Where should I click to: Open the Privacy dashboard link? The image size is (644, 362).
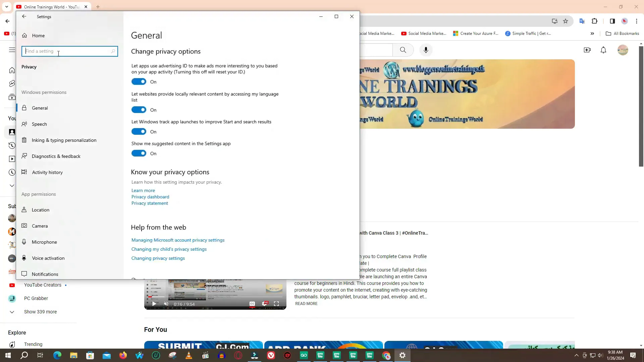(x=150, y=197)
